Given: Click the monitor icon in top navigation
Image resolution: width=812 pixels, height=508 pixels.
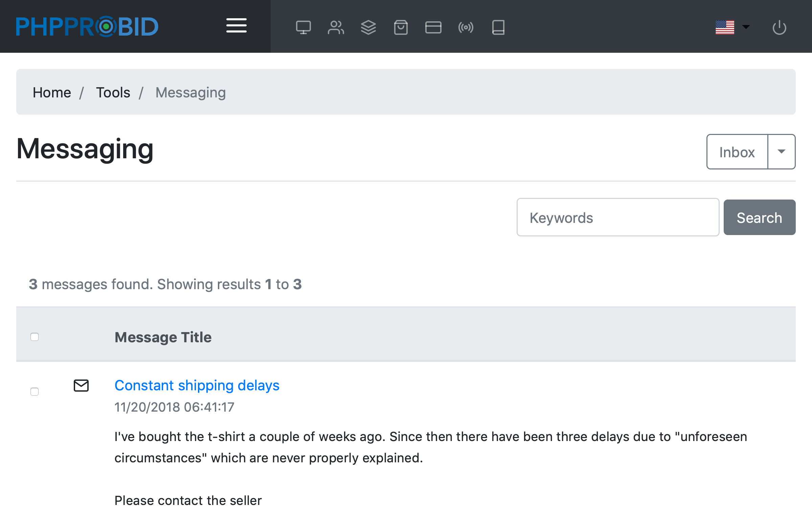Looking at the screenshot, I should [303, 27].
